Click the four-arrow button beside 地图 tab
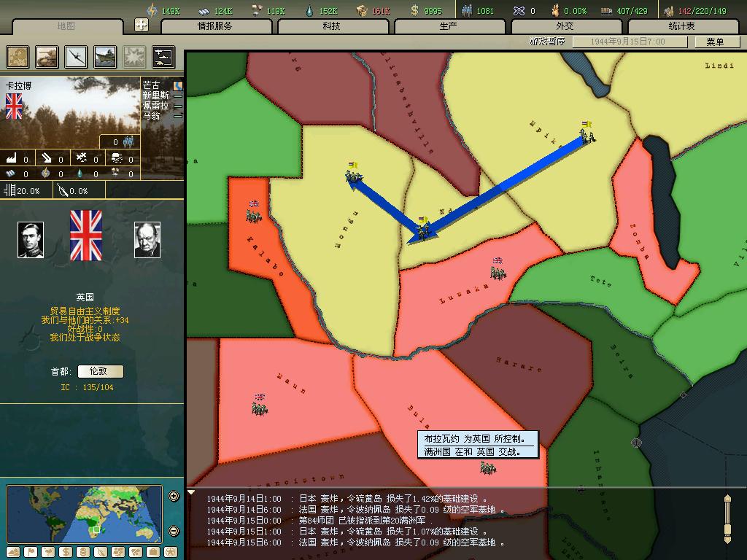The height and width of the screenshot is (560, 747). pos(142,25)
